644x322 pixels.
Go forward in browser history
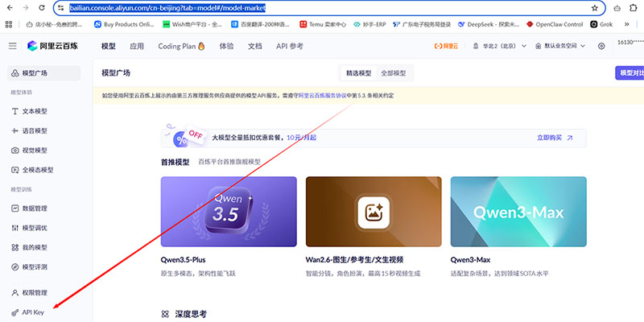(x=26, y=8)
